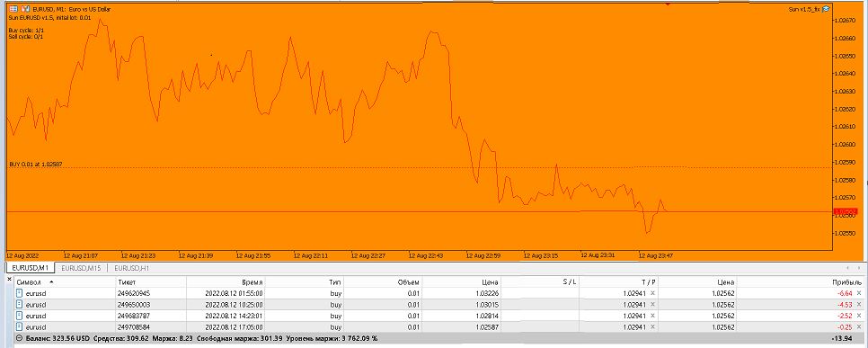Click the position icon for ticket 249683787
The width and height of the screenshot is (868, 348).
point(20,316)
